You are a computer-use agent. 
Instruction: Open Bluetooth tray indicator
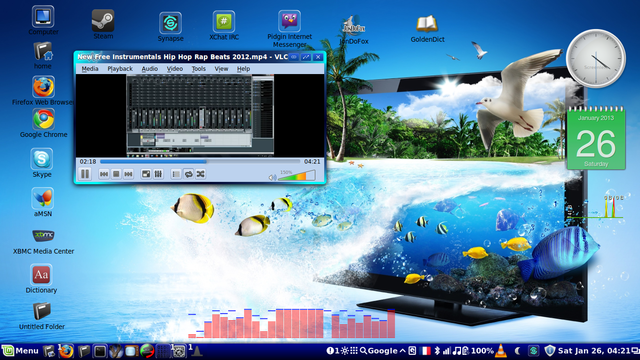437,351
